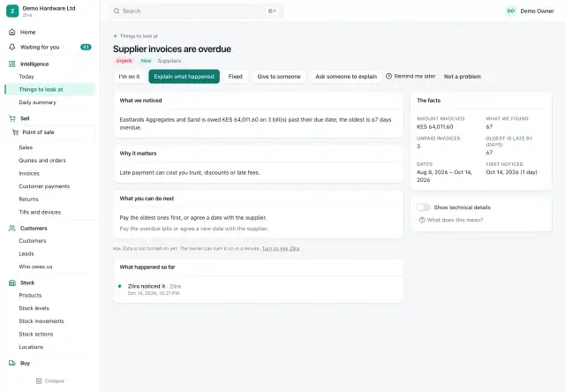The height and width of the screenshot is (392, 565).
Task: Click the Buy truck icon
Action: click(x=11, y=363)
